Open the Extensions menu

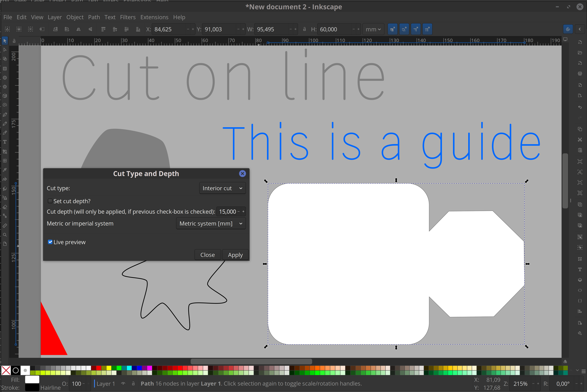point(154,17)
